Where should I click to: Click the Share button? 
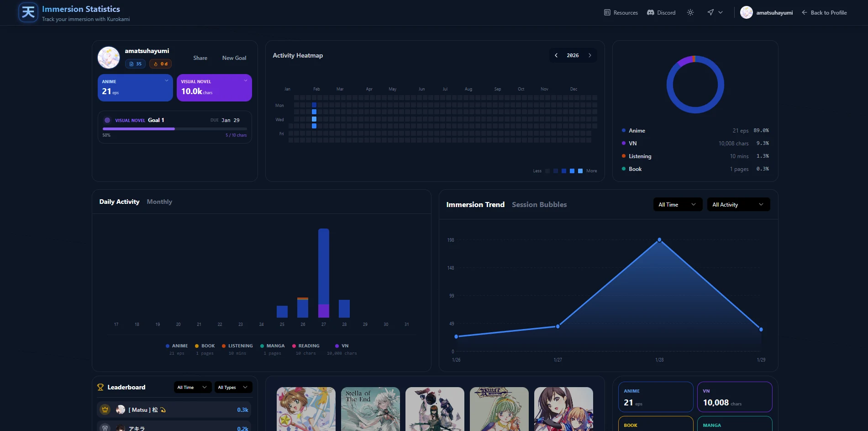click(200, 58)
